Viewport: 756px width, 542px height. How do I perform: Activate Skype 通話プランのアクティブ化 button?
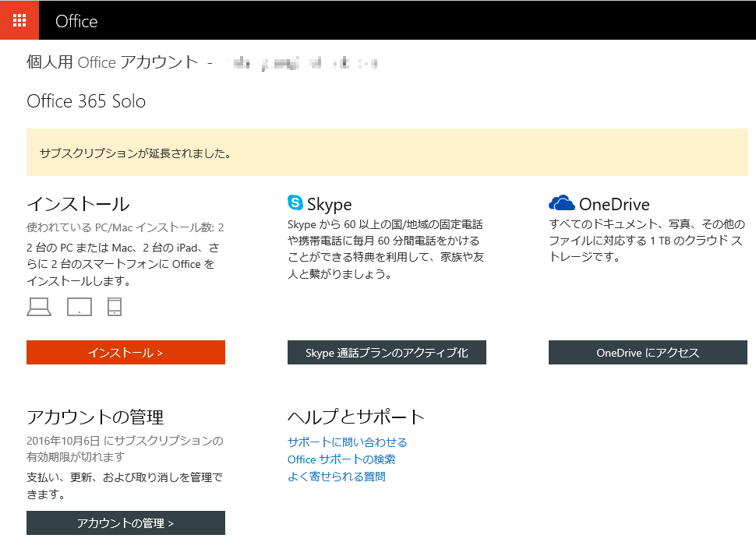click(387, 353)
